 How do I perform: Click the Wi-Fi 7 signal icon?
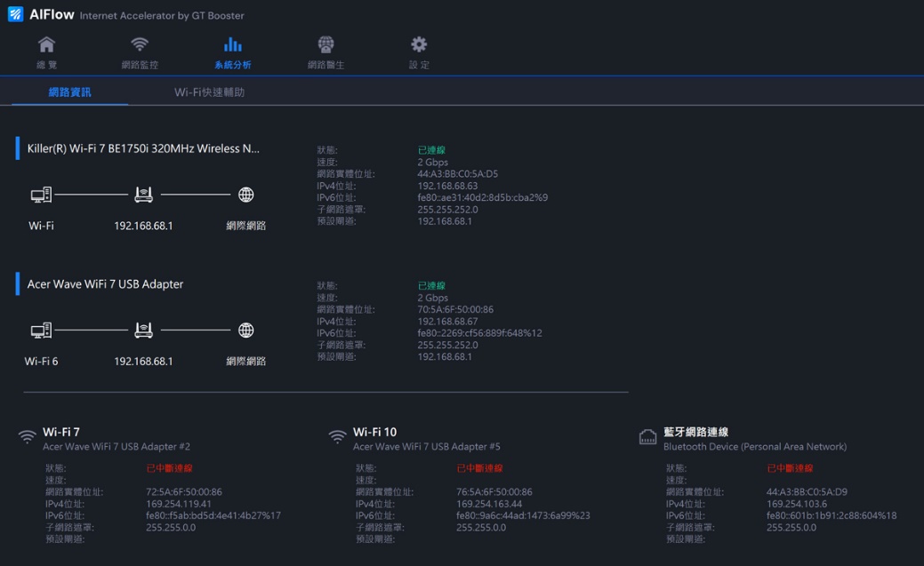[27, 437]
